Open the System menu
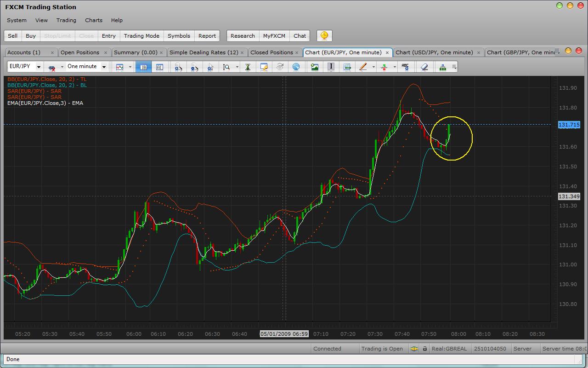The width and height of the screenshot is (588, 368). click(x=17, y=20)
